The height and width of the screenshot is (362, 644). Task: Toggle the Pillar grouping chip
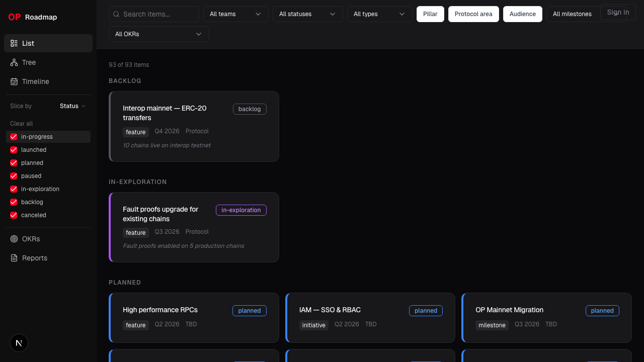[x=430, y=14]
